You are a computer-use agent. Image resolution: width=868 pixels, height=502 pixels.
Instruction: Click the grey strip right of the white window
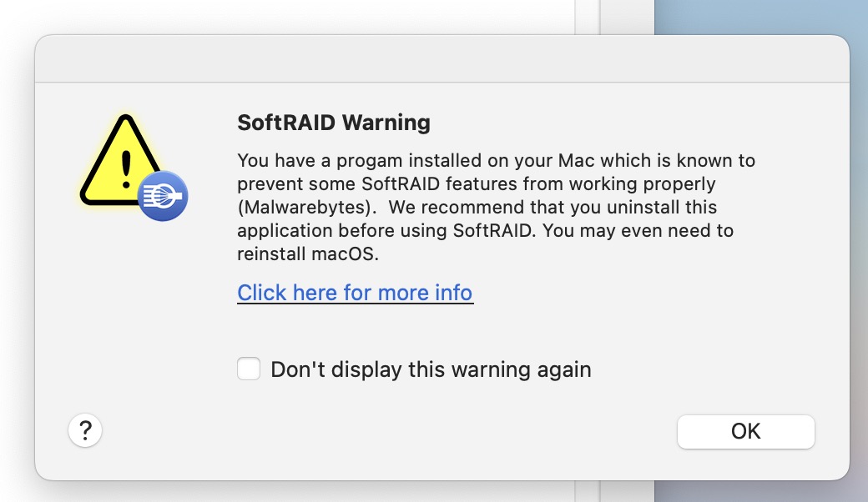(x=626, y=15)
